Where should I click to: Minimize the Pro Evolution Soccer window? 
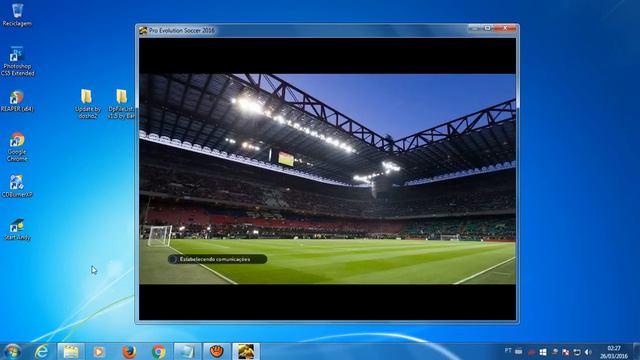[x=474, y=28]
